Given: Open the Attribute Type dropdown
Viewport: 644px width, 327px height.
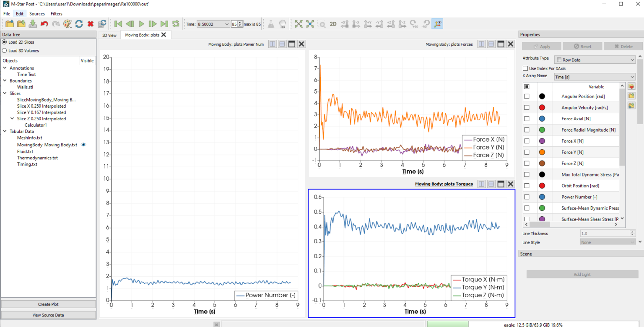Looking at the screenshot, I should (x=595, y=60).
